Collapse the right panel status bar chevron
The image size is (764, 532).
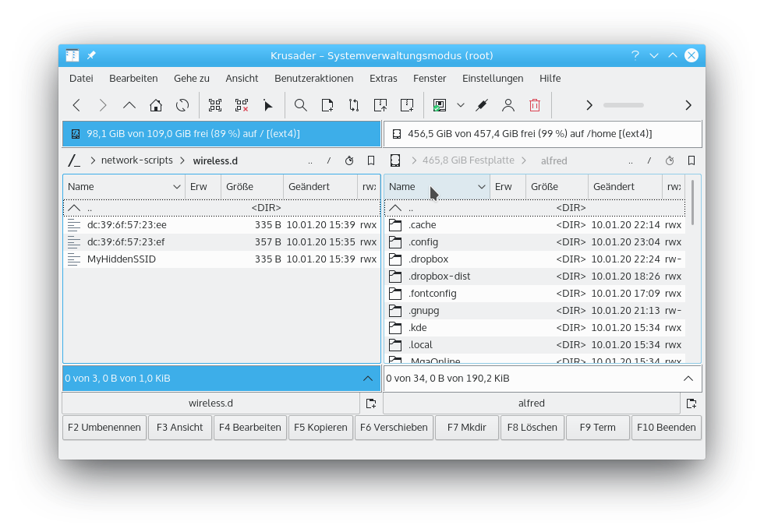[688, 379]
